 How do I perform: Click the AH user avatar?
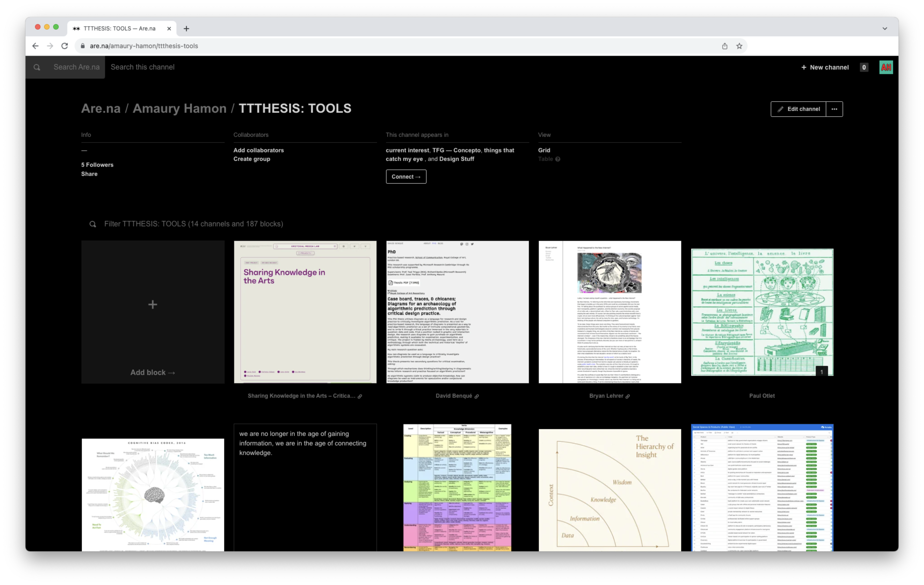coord(886,67)
